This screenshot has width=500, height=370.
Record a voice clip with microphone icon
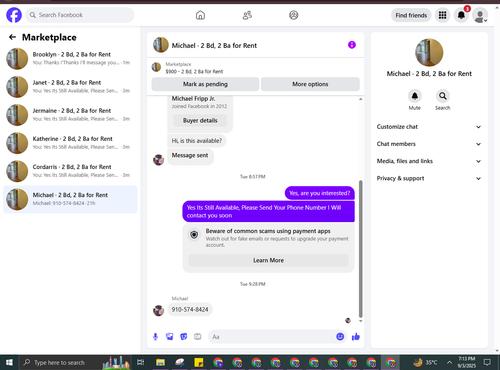155,337
